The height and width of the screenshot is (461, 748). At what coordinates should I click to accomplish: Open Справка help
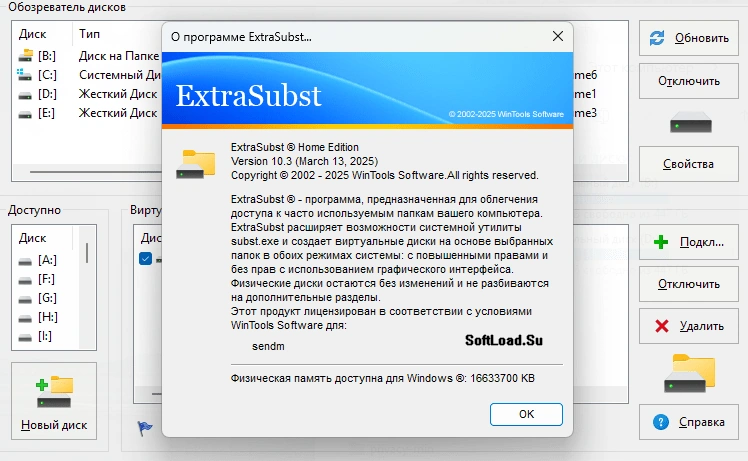[x=689, y=422]
